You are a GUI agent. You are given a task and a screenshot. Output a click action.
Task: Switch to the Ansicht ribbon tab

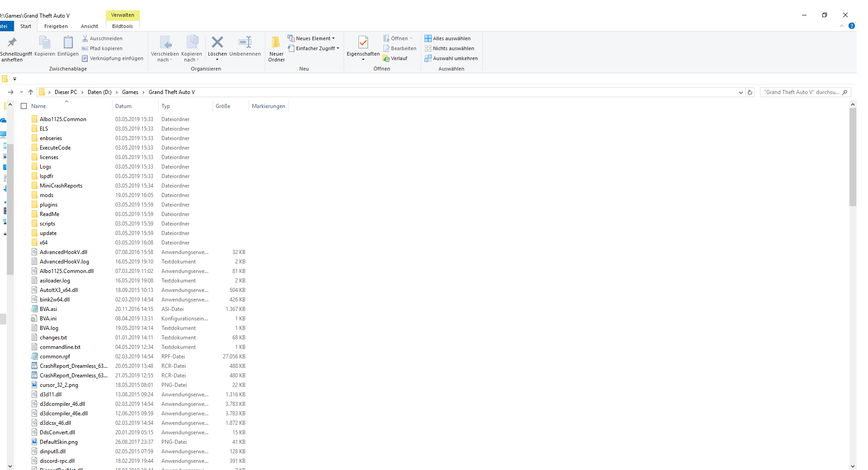tap(90, 26)
